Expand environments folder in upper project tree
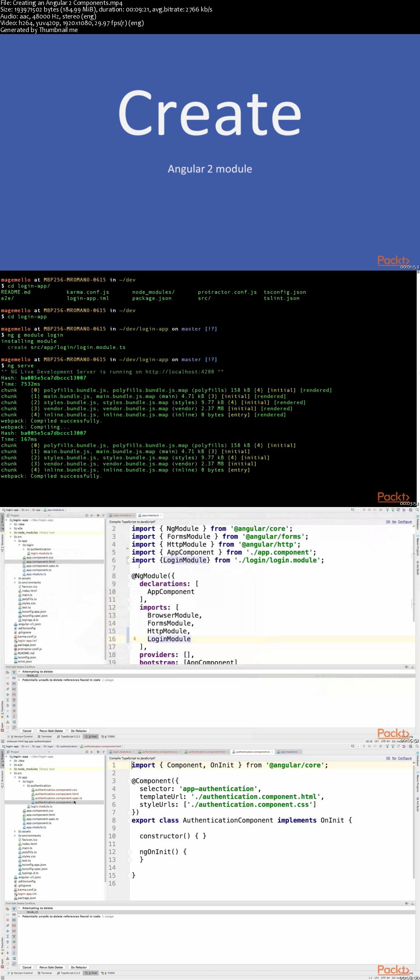Viewport: 420px width, 980px height. 15,582
